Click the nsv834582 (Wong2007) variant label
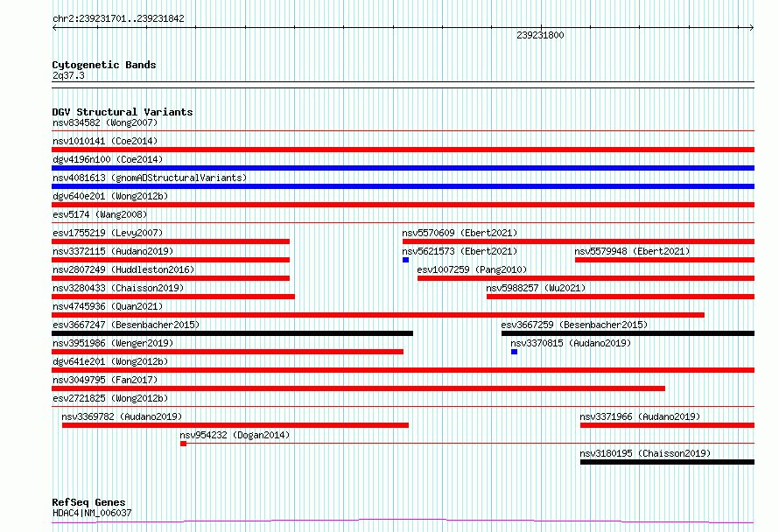779x532 pixels. click(x=105, y=122)
